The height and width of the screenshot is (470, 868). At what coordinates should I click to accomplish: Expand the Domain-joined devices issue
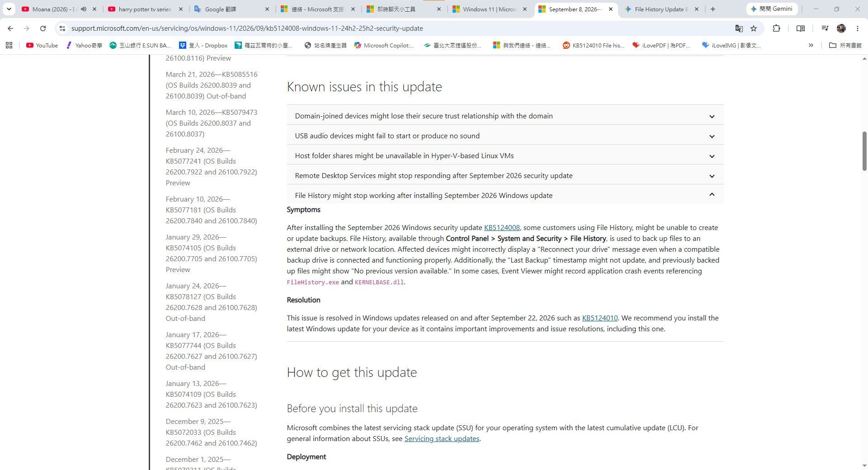(505, 116)
